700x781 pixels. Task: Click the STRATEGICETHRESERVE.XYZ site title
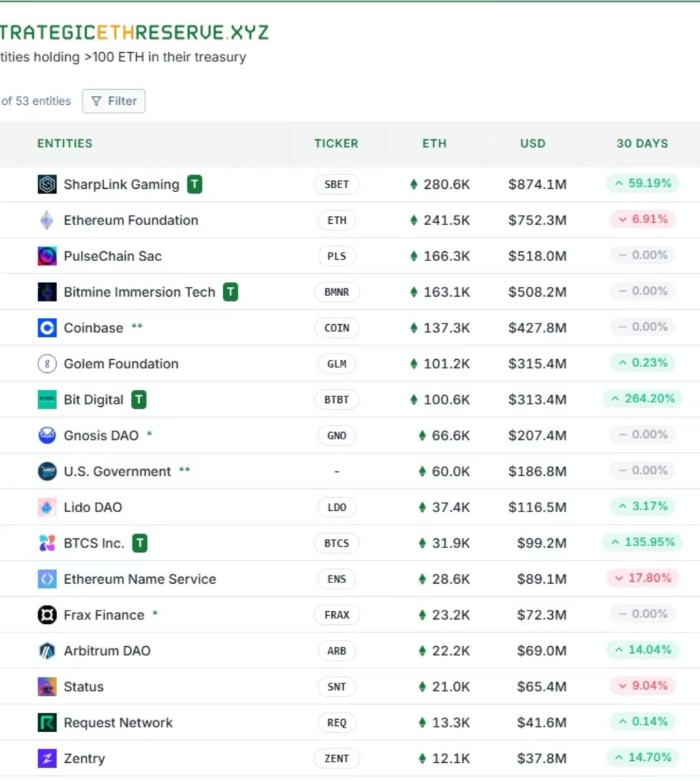point(134,32)
